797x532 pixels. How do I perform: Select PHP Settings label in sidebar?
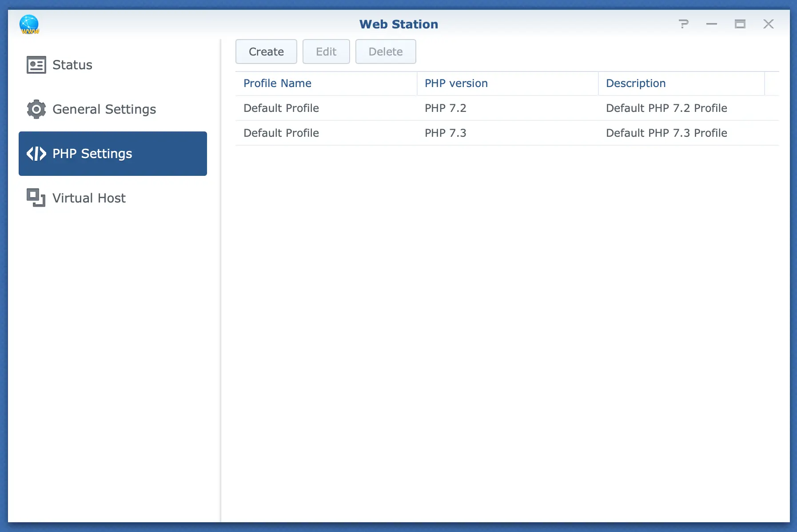pos(92,154)
